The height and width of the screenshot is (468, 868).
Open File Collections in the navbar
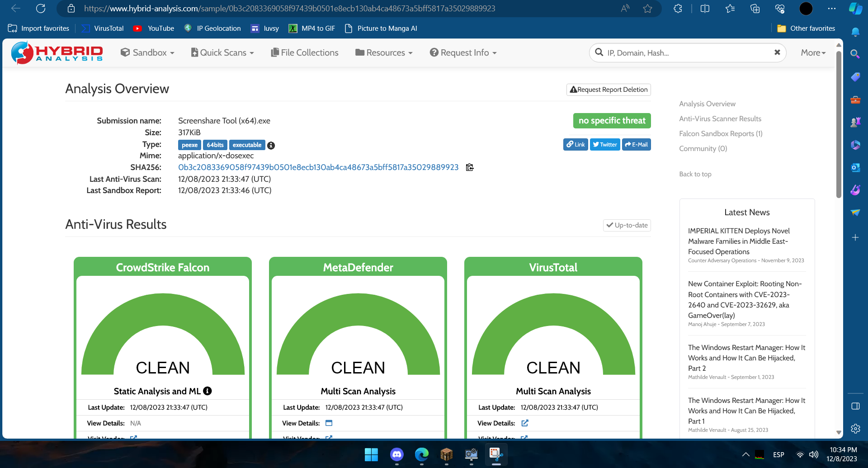305,52
